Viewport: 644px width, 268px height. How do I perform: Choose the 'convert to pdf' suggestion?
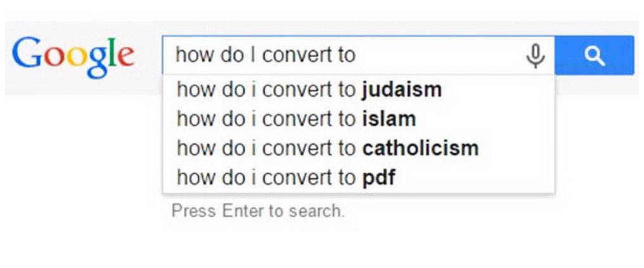tap(359, 177)
